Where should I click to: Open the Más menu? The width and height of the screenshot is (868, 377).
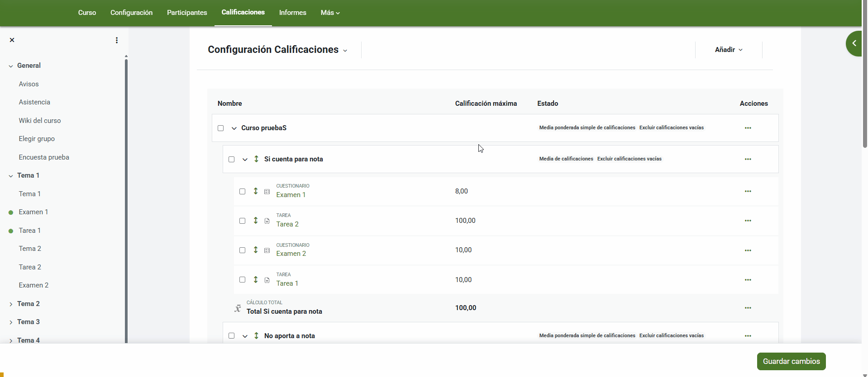(x=330, y=13)
